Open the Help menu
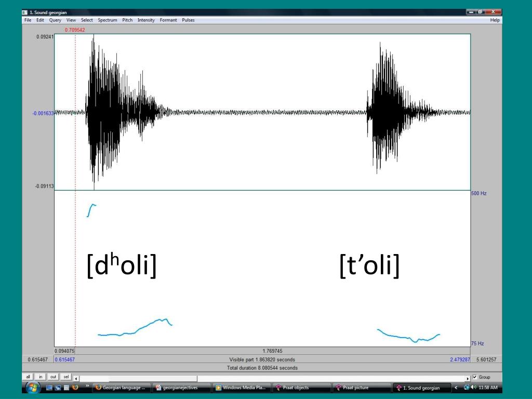The height and width of the screenshot is (399, 532). (495, 20)
